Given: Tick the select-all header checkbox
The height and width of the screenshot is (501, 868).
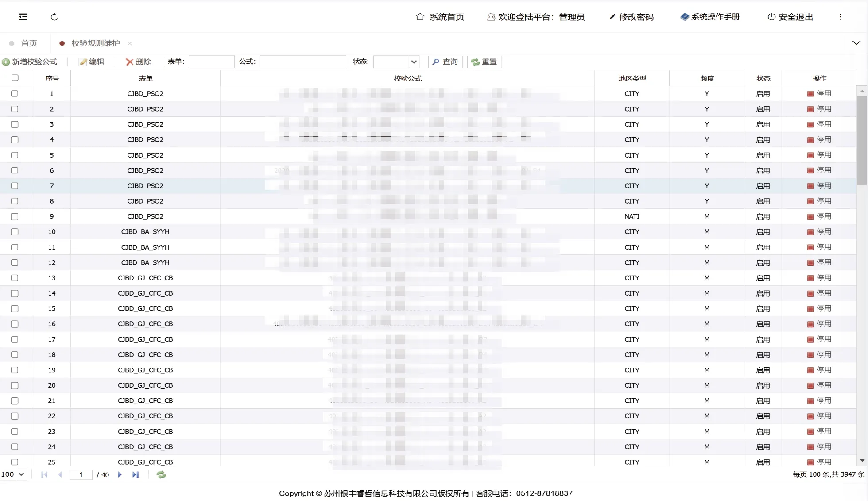Looking at the screenshot, I should pos(15,78).
